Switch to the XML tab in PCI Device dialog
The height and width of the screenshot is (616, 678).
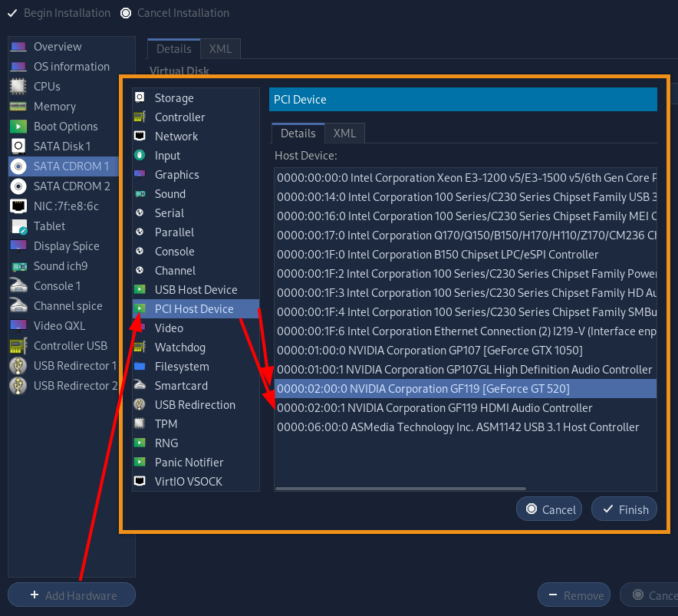pos(344,133)
